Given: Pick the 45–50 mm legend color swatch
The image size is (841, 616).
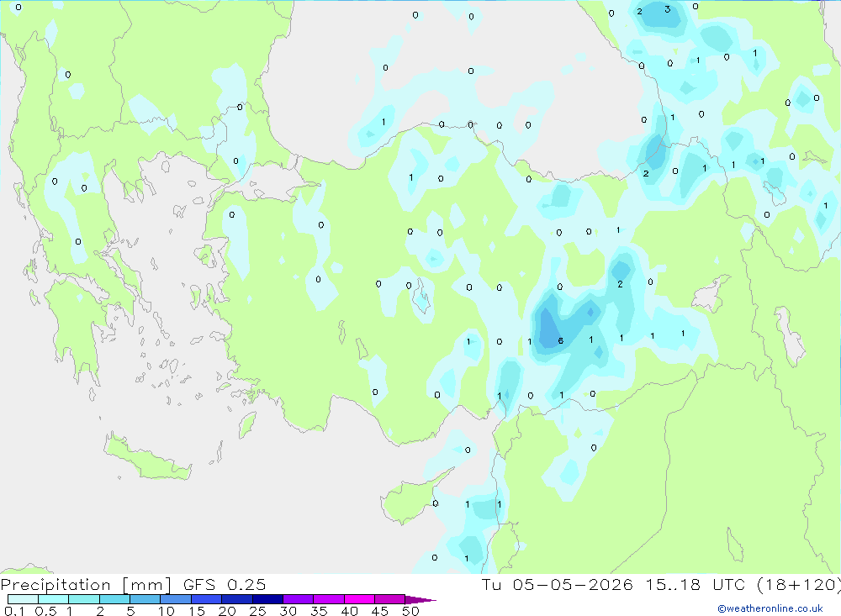Looking at the screenshot, I should pyautogui.click(x=390, y=599).
